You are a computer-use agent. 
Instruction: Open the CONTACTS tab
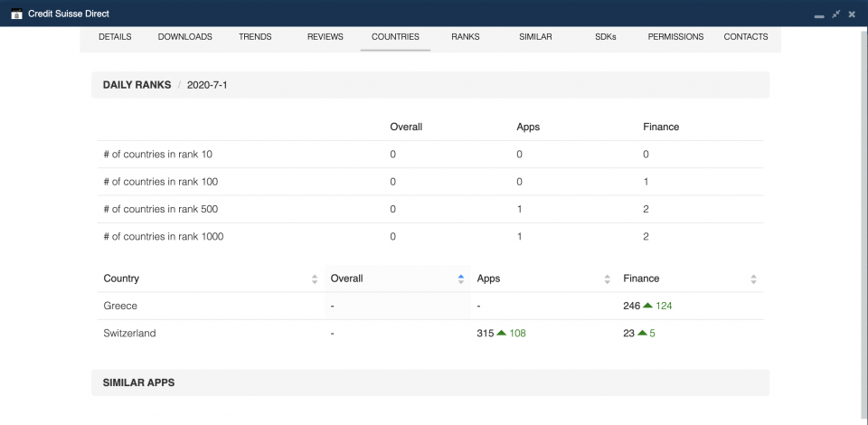[746, 37]
